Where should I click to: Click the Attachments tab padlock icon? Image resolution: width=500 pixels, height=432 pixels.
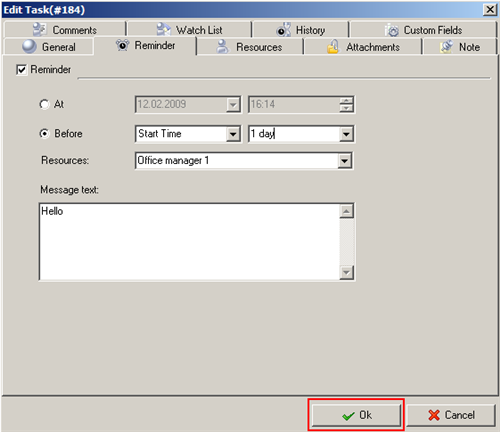333,46
